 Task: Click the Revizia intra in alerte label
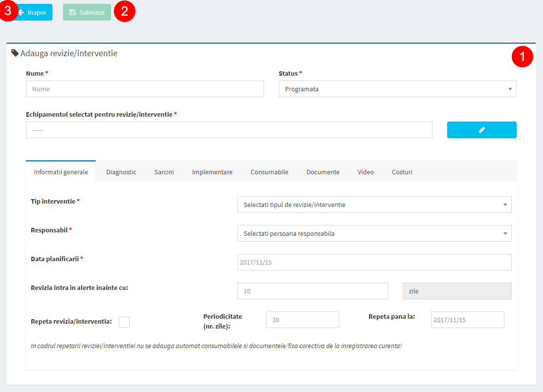pyautogui.click(x=79, y=288)
